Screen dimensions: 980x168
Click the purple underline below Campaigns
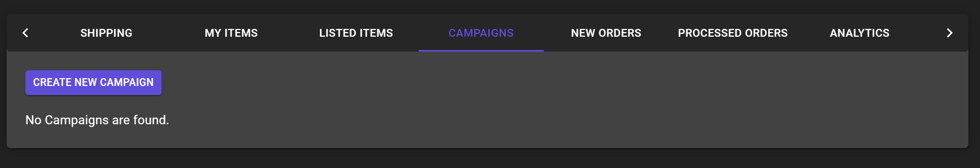[481, 50]
